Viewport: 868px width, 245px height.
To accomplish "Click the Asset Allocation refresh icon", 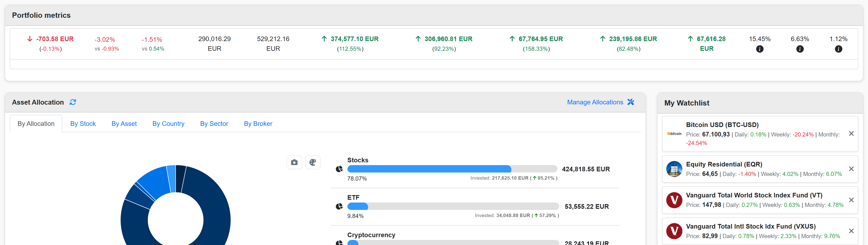I will click(73, 102).
